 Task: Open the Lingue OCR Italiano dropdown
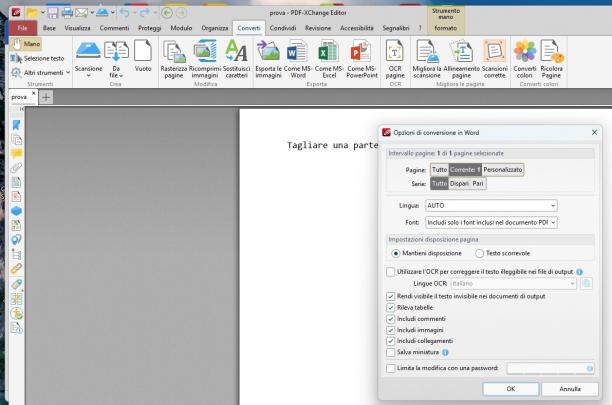514,284
